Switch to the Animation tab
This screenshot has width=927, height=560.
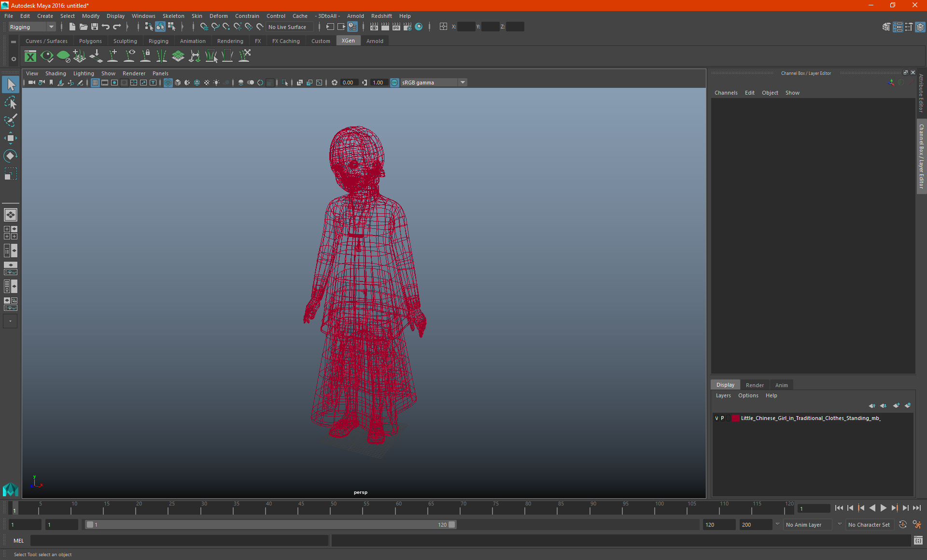(x=192, y=41)
